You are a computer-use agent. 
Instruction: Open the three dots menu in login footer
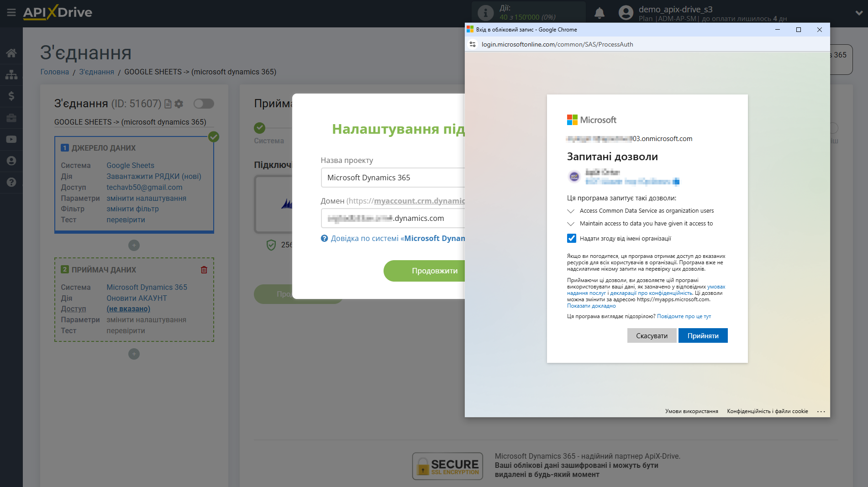click(x=821, y=411)
